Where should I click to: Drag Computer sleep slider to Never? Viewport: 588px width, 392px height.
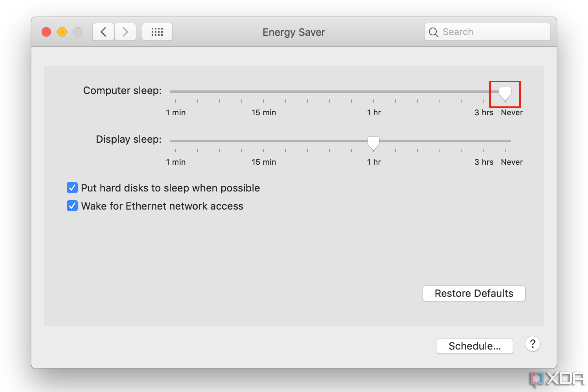pyautogui.click(x=505, y=92)
